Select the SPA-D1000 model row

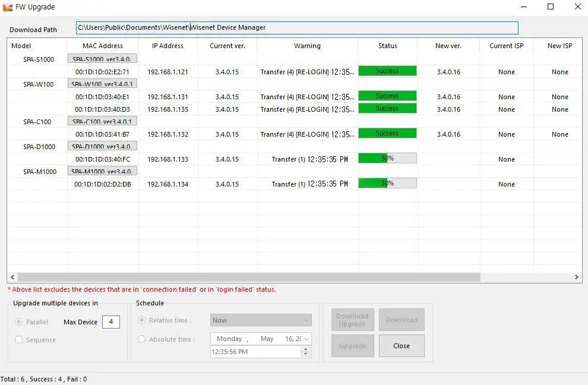point(39,147)
